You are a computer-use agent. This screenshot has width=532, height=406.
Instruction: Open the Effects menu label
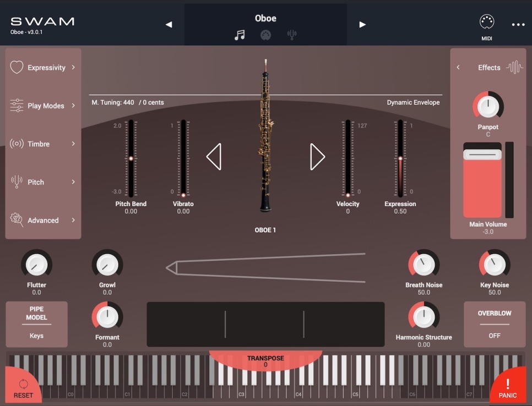click(x=489, y=68)
